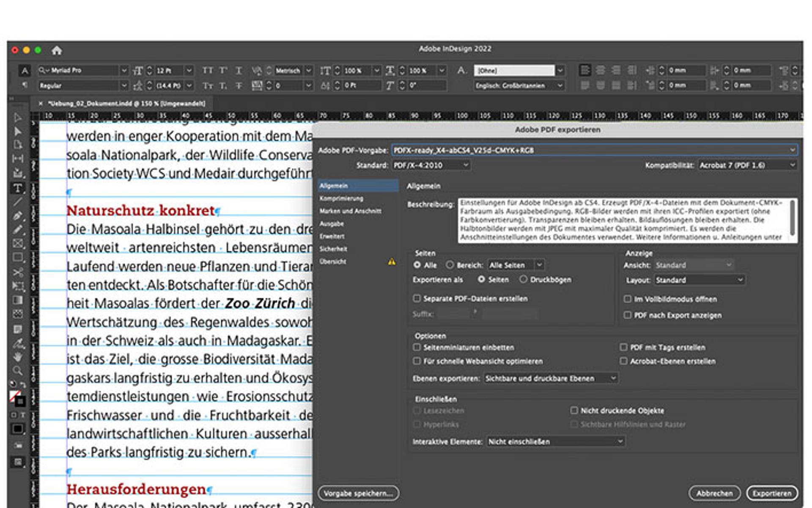Viewport: 812px width, 508px height.
Task: Activate the Type tool
Action: tap(18, 188)
